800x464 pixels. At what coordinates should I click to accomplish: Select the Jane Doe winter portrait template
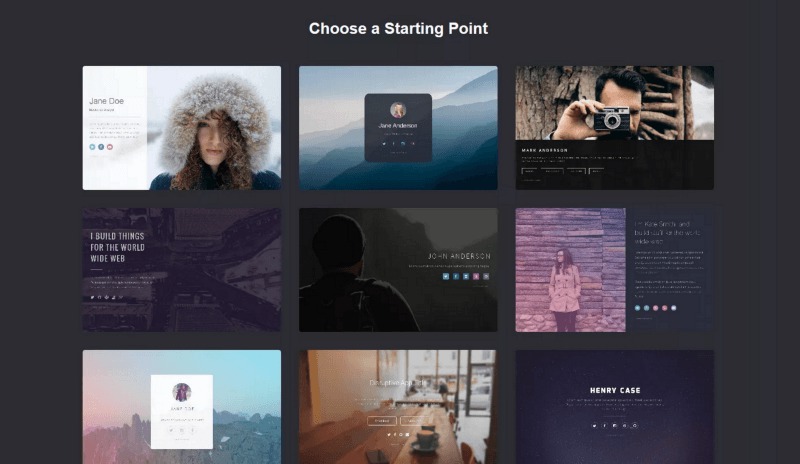point(182,128)
